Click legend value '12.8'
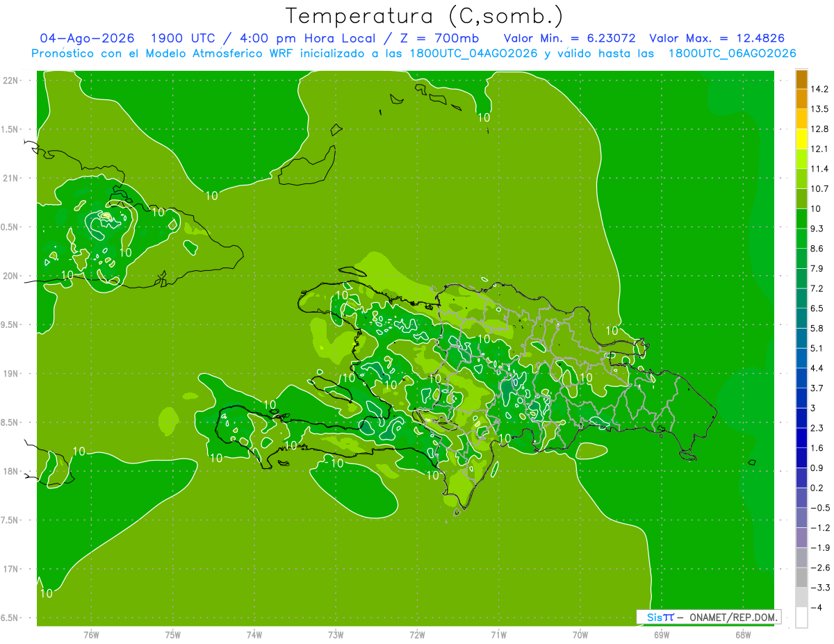The height and width of the screenshot is (644, 834). tap(821, 129)
